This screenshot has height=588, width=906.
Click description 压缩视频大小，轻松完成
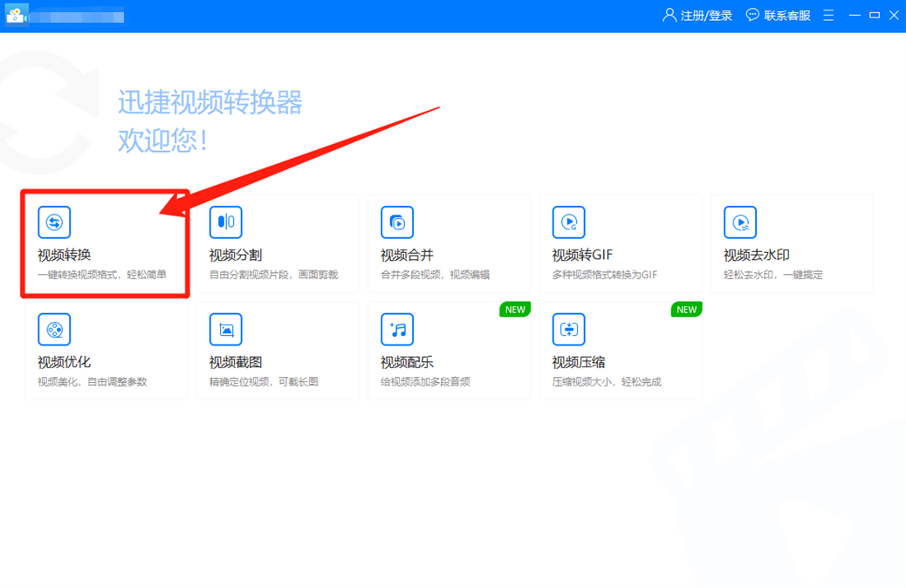click(607, 382)
